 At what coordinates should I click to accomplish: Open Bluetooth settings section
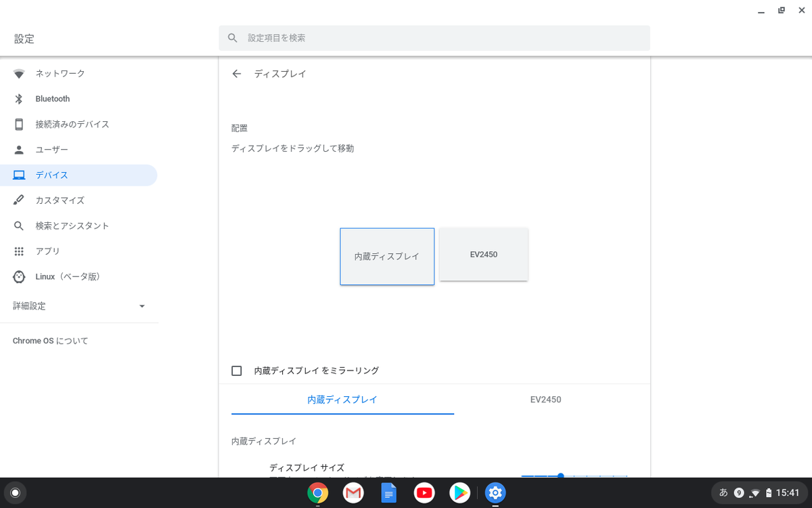click(78, 99)
